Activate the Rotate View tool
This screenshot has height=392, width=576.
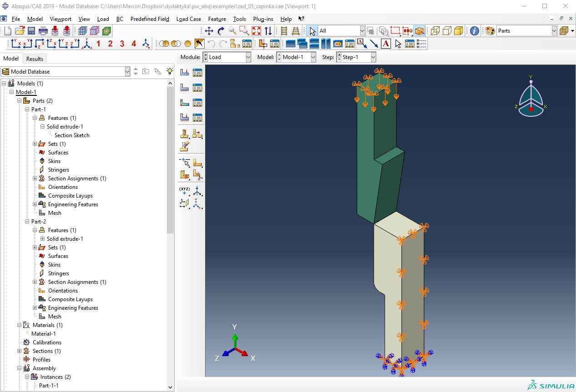(x=221, y=31)
